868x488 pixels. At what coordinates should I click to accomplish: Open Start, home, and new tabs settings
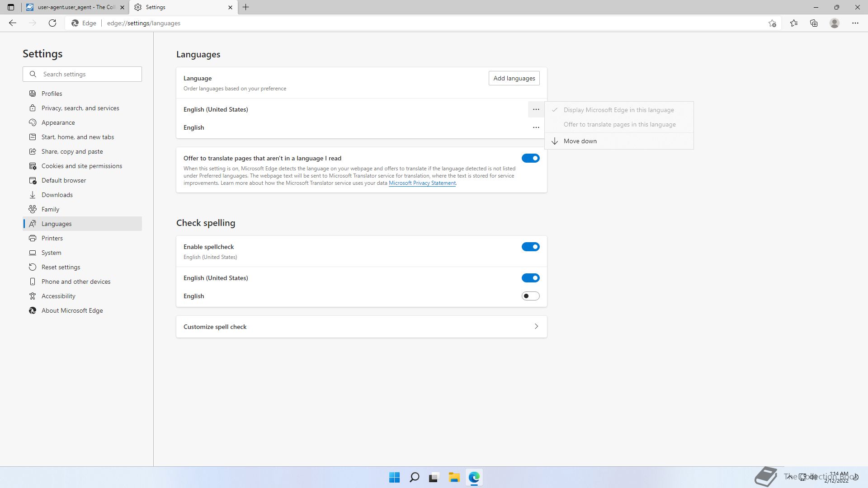click(82, 137)
